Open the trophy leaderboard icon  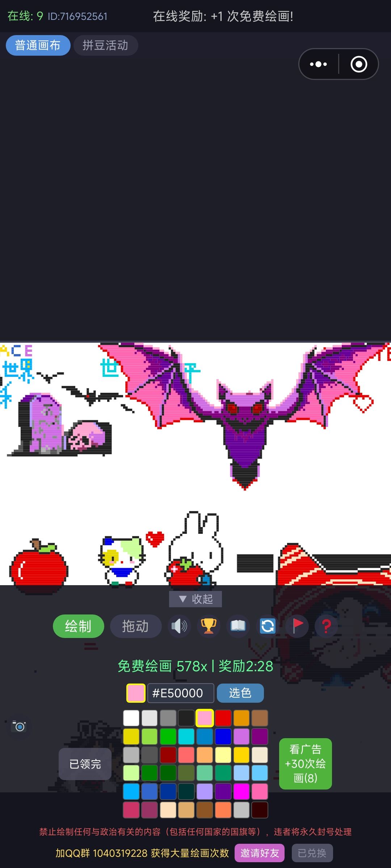pos(209,626)
